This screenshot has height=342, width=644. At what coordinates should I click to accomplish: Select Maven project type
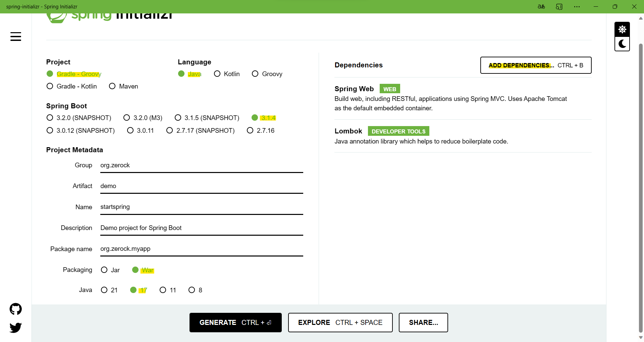[123, 86]
